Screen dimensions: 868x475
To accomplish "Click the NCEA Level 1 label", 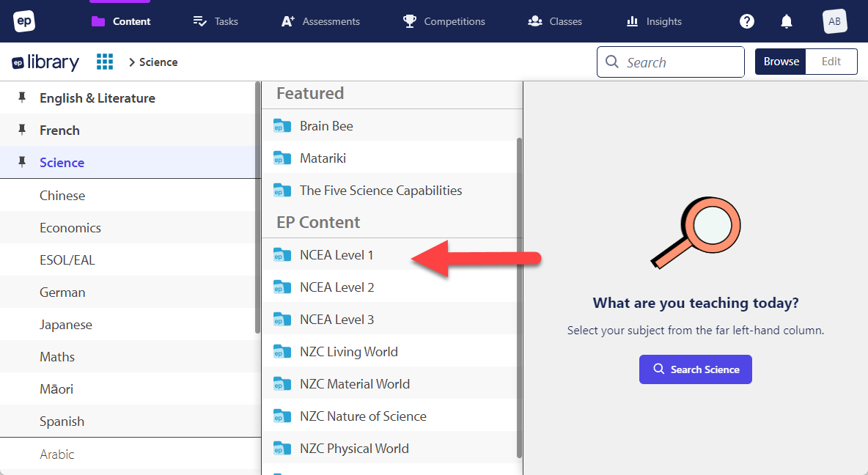I will coord(336,255).
